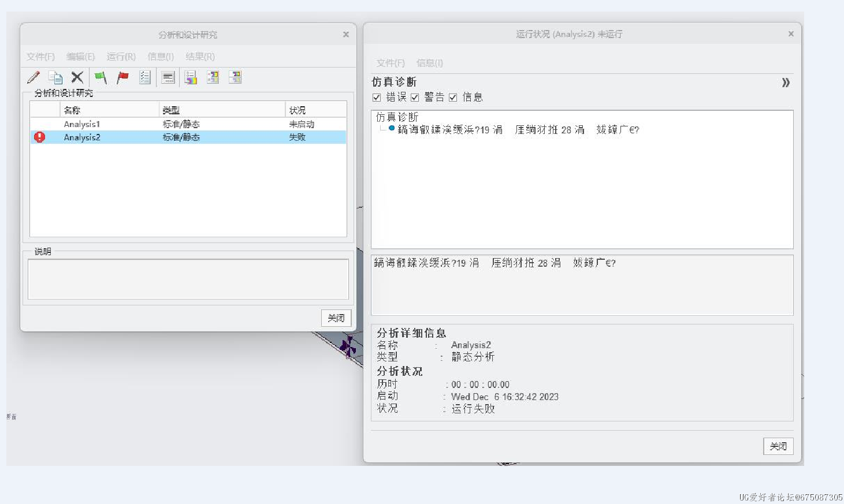This screenshot has height=504, width=844.
Task: Click the 标准/静态 type cell of Analysis1
Action: coord(181,124)
